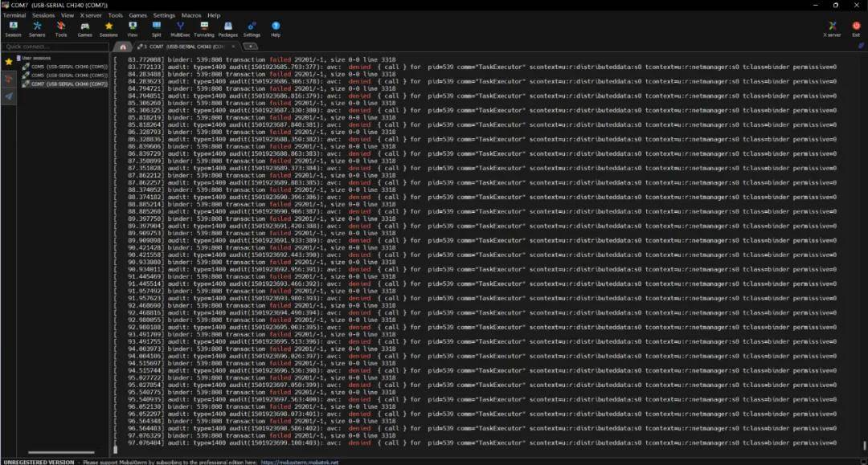Click the Quick connect input field
The height and width of the screenshot is (465, 868).
(x=55, y=47)
